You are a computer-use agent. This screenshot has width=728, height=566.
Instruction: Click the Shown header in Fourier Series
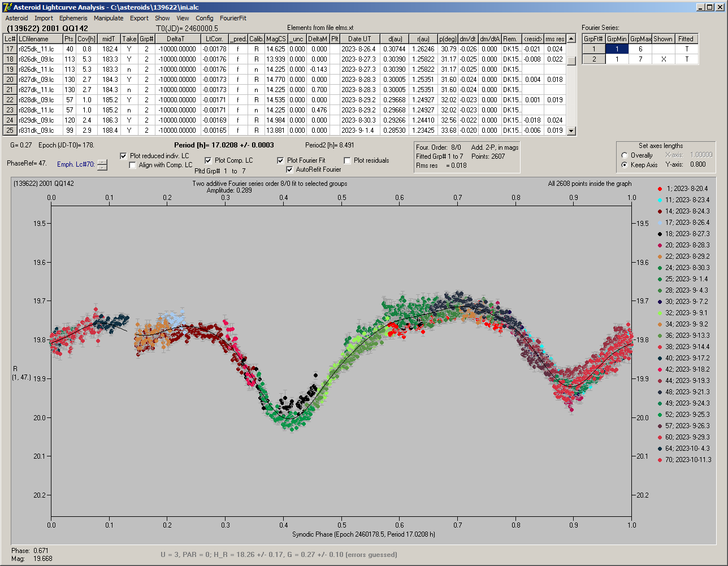click(x=663, y=39)
